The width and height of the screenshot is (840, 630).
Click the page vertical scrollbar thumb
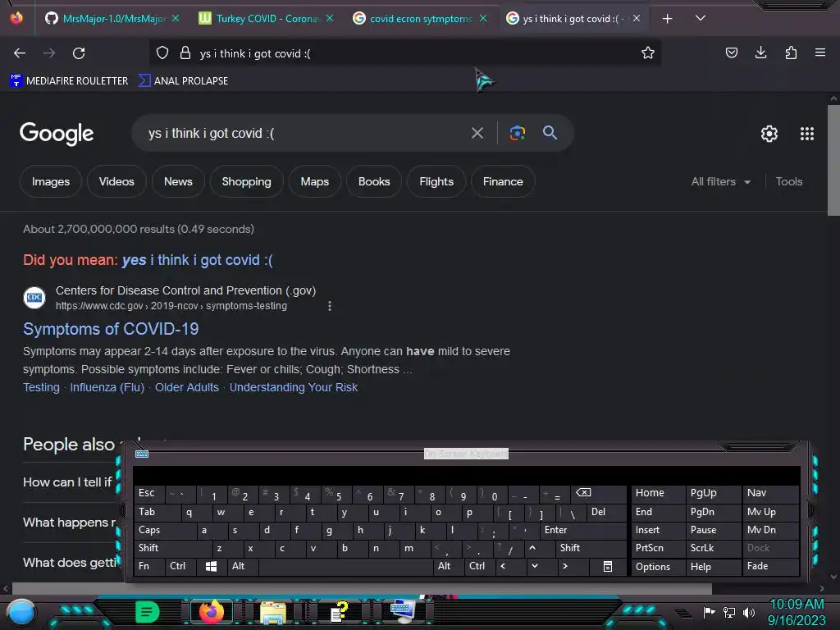click(x=833, y=161)
